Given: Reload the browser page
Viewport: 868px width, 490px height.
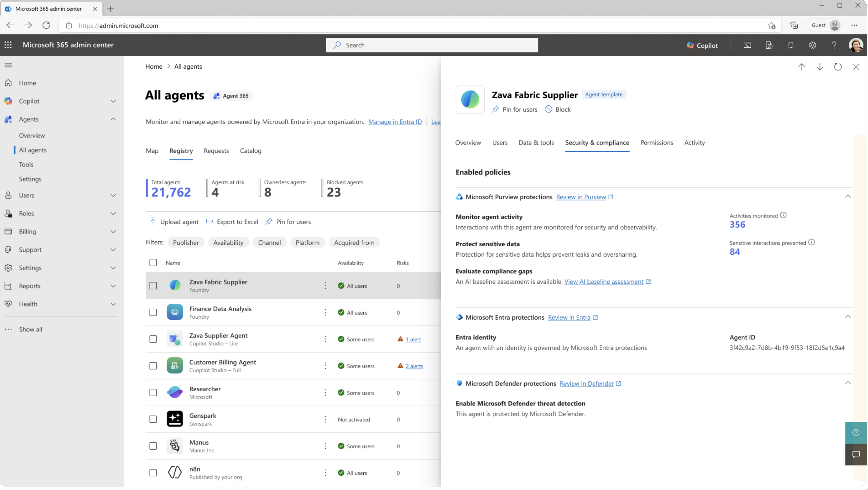Looking at the screenshot, I should (x=46, y=25).
